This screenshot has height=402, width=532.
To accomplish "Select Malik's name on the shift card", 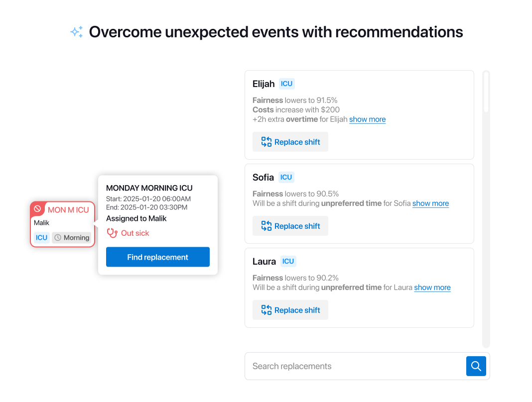I will tap(40, 222).
